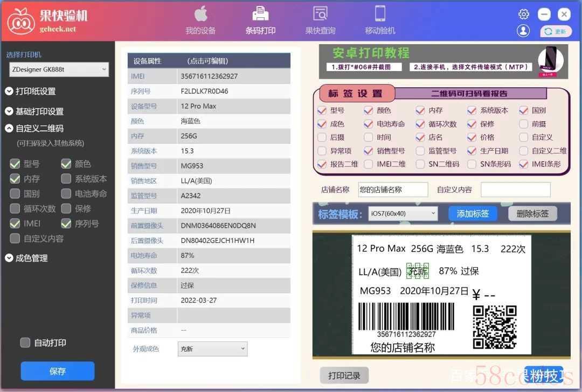Collapse the 自定义二维码 section
582x392 pixels.
(34, 128)
